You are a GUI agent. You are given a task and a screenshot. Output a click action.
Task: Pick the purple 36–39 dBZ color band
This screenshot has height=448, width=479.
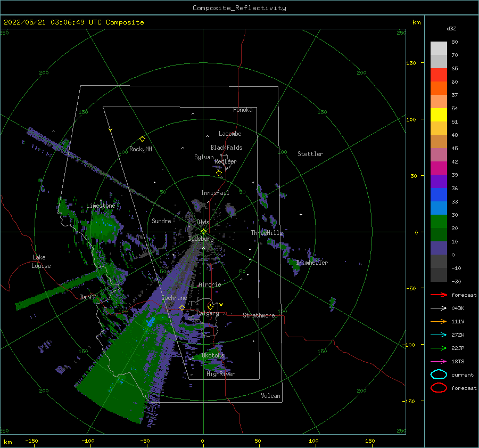coord(439,182)
